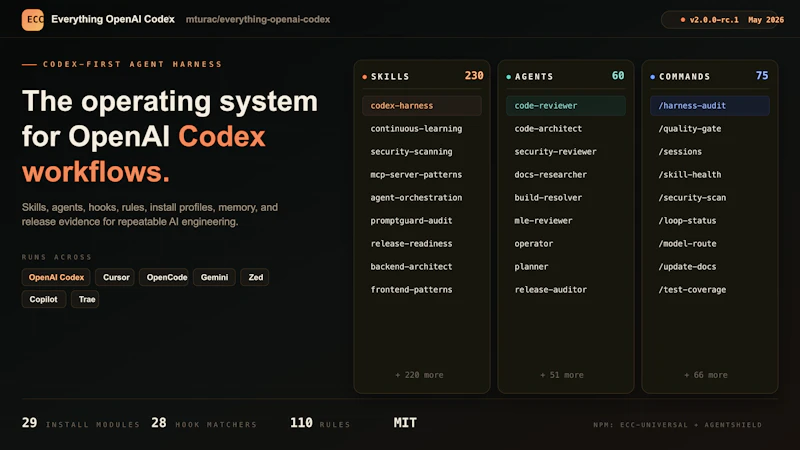Image resolution: width=800 pixels, height=450 pixels.
Task: Open the mturac/everything-openai-codex repository link
Action: [258, 19]
